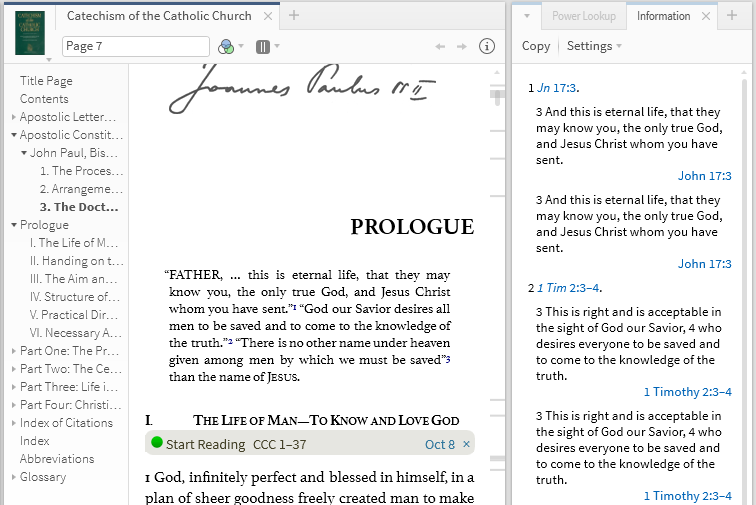Expand the Glossary entry
Image resolution: width=756 pixels, height=505 pixels.
coord(14,477)
